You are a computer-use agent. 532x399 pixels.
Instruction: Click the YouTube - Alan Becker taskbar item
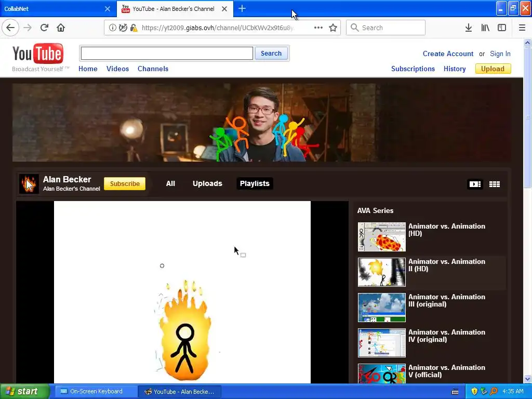point(180,392)
